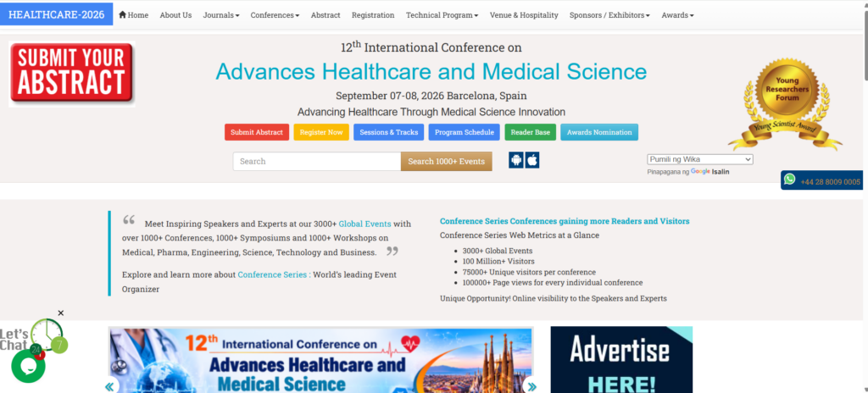Click the '3000+ Global Events' list item
Image resolution: width=868 pixels, height=393 pixels.
(497, 251)
